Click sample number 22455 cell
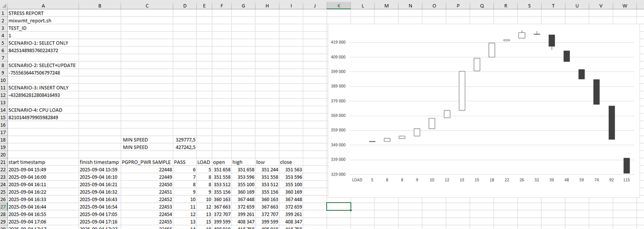This screenshot has width=644, height=229. coord(147,221)
